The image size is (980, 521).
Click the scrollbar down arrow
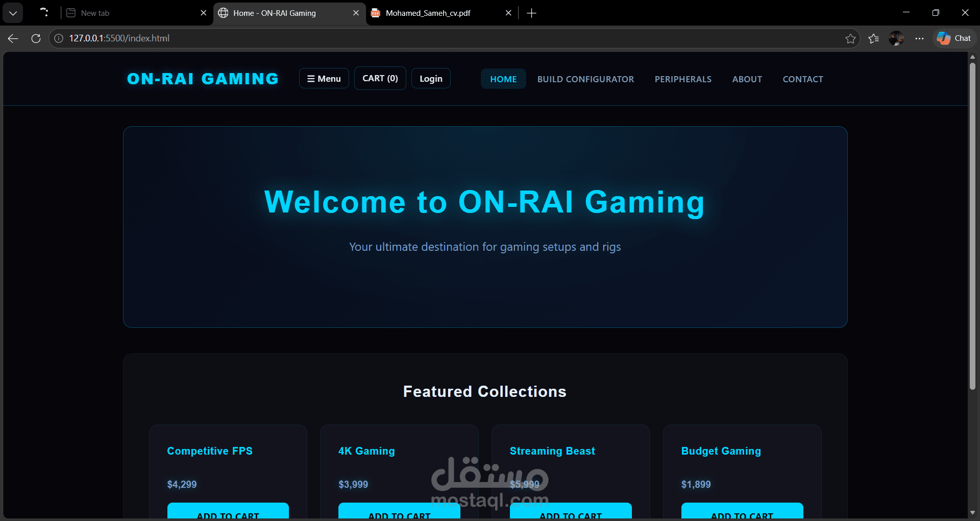click(x=972, y=512)
